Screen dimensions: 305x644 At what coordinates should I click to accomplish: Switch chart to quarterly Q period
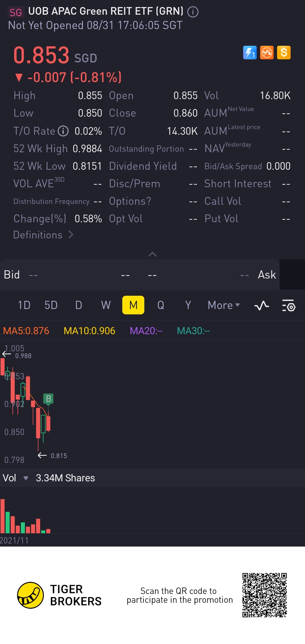pos(161,305)
